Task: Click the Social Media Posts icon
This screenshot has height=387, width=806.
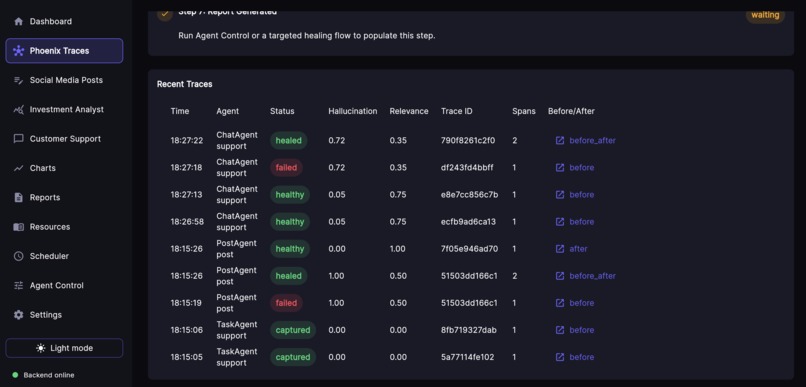Action: click(x=19, y=80)
